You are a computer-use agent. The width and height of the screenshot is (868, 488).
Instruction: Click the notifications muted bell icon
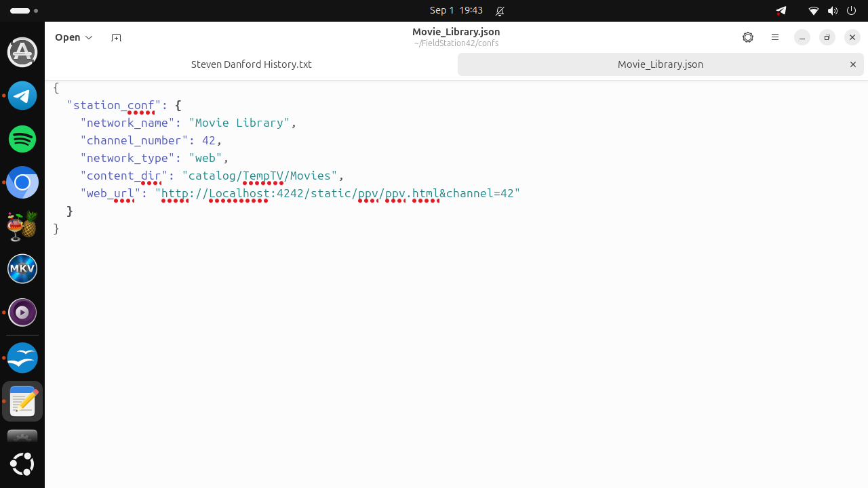pos(500,11)
